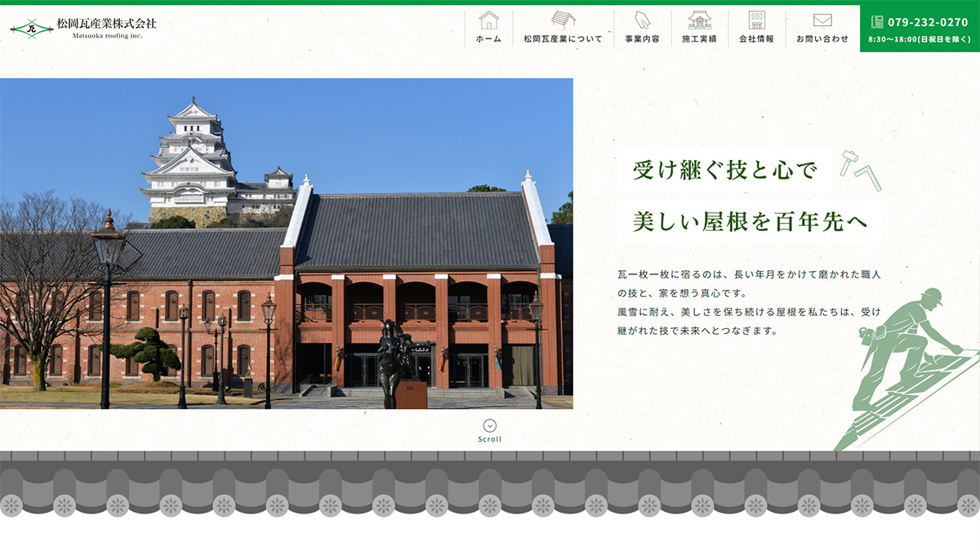Click the castle and brick building photo
The height and width of the screenshot is (551, 980).
pos(286,243)
